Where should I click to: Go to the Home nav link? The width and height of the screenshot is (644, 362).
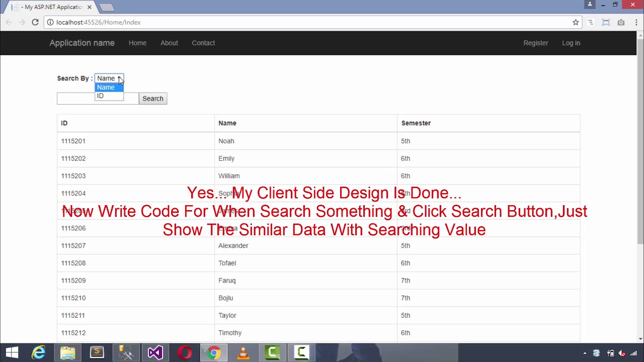pyautogui.click(x=137, y=43)
